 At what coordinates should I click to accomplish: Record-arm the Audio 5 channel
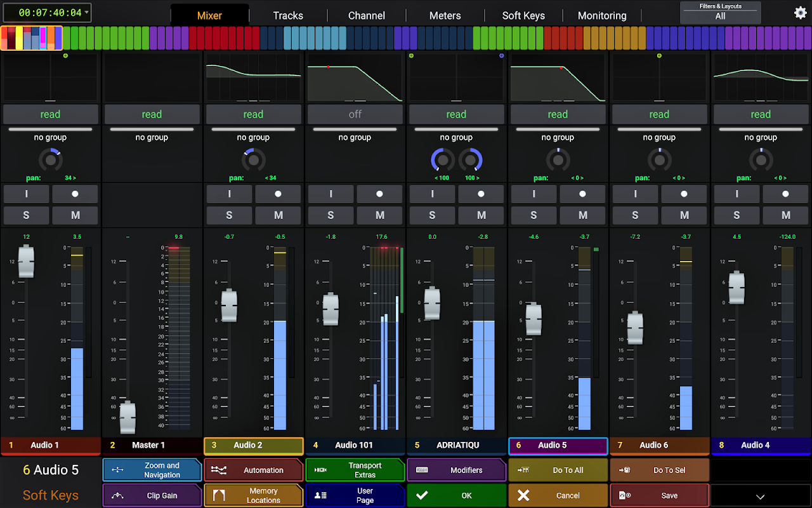pos(582,194)
